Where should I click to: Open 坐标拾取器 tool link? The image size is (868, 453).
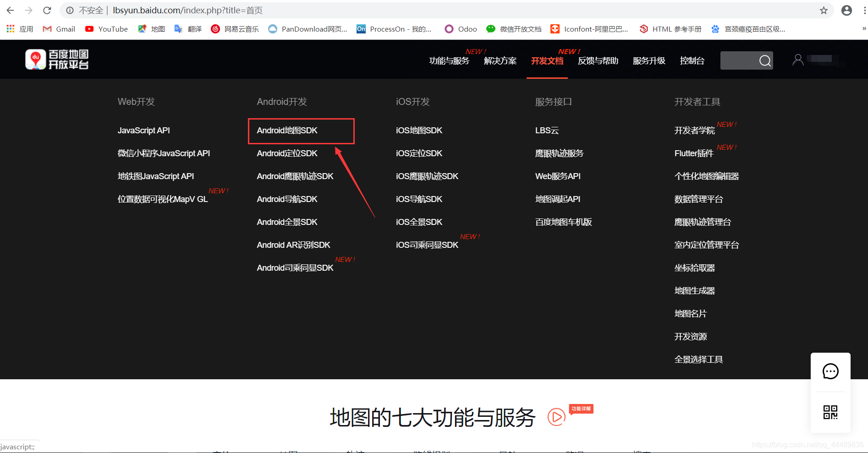click(x=695, y=268)
